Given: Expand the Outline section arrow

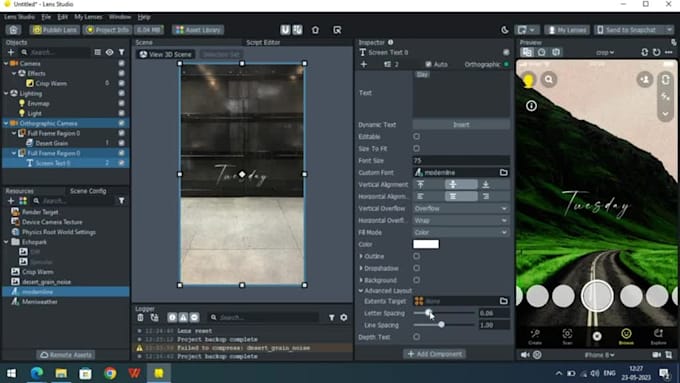Looking at the screenshot, I should point(361,256).
